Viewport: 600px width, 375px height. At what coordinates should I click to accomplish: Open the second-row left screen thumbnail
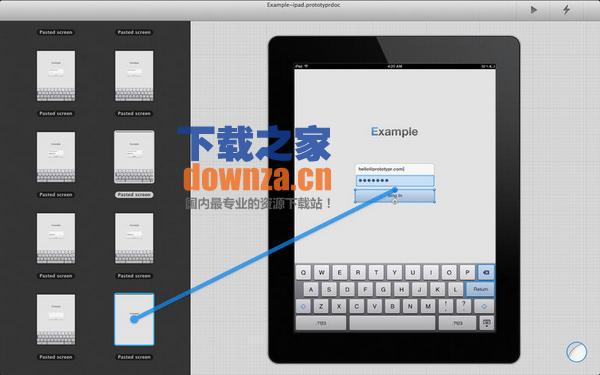(56, 157)
